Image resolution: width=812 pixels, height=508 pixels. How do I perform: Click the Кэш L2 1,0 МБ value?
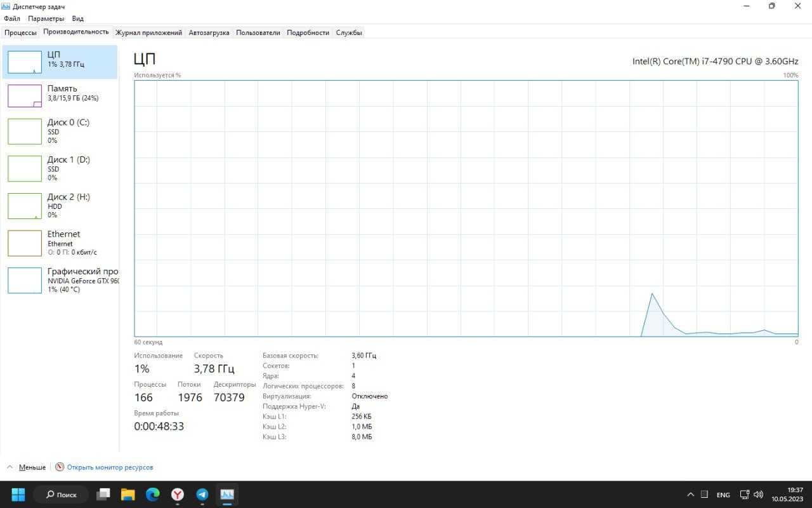coord(362,427)
